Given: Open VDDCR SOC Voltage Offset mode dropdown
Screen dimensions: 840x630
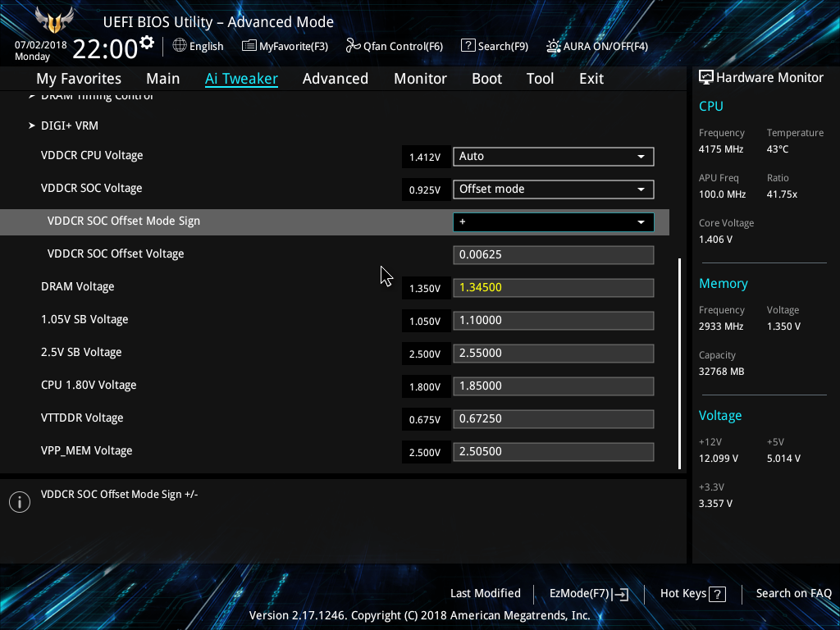Looking at the screenshot, I should point(554,189).
